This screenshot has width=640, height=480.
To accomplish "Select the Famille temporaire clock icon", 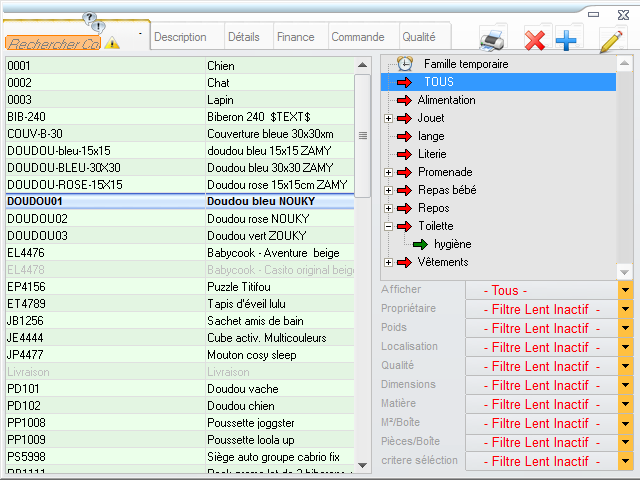I will coord(405,63).
